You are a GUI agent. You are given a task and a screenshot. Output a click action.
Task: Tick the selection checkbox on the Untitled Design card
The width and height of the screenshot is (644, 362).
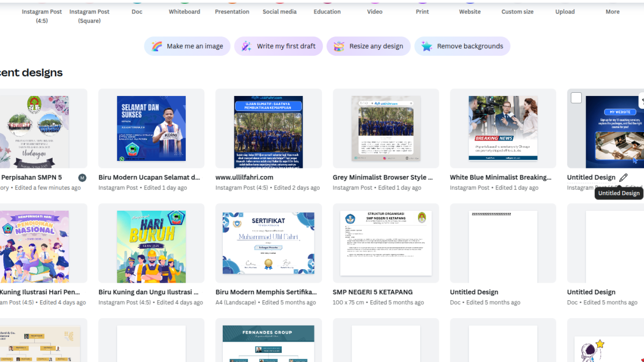[576, 98]
